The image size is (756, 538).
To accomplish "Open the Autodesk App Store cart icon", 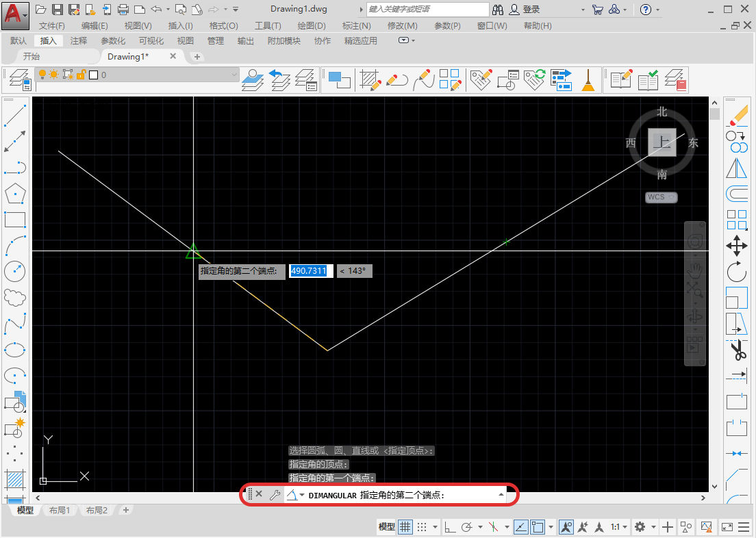I will coord(597,9).
